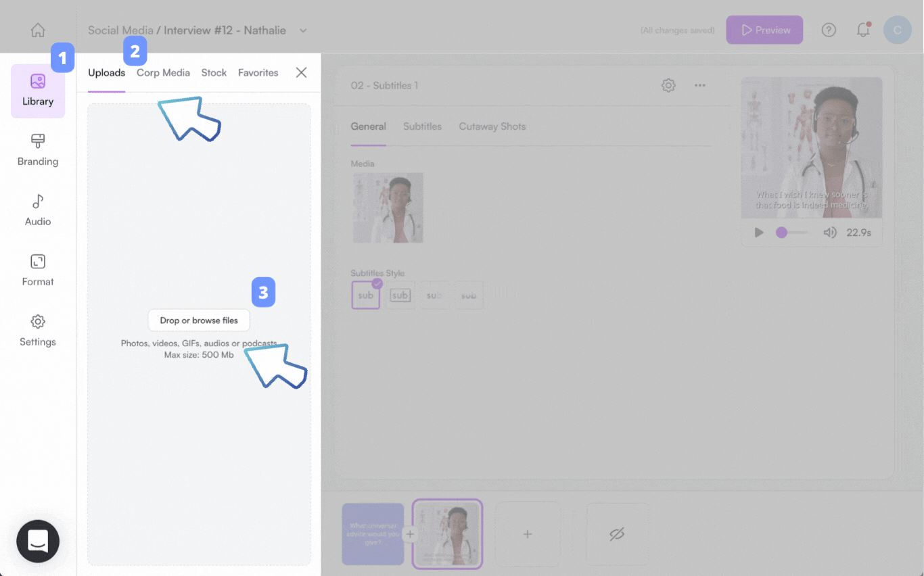The width and height of the screenshot is (924, 576).
Task: Open the user account avatar menu
Action: point(897,30)
